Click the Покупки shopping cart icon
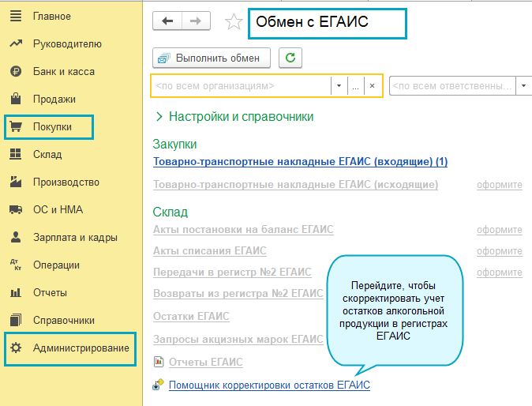This screenshot has width=532, height=406. (x=16, y=126)
